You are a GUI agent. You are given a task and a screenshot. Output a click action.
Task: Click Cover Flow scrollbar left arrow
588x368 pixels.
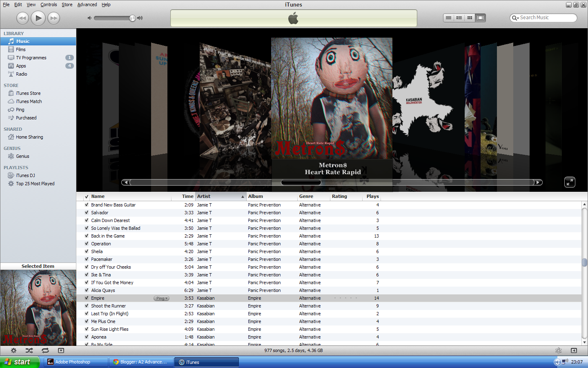[x=126, y=182]
